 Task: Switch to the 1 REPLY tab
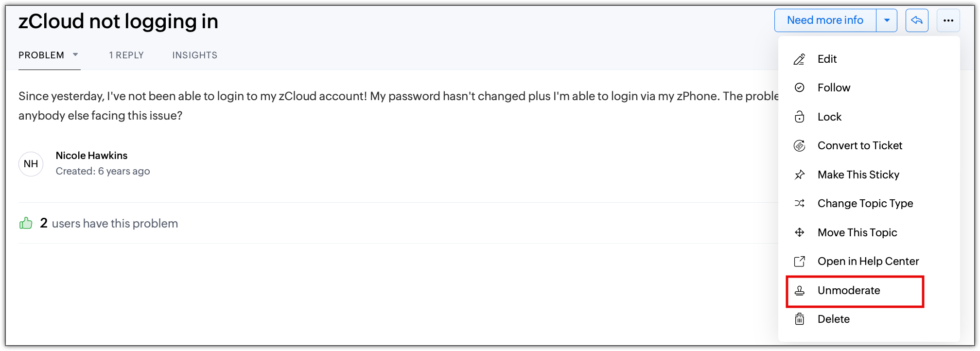[x=126, y=55]
